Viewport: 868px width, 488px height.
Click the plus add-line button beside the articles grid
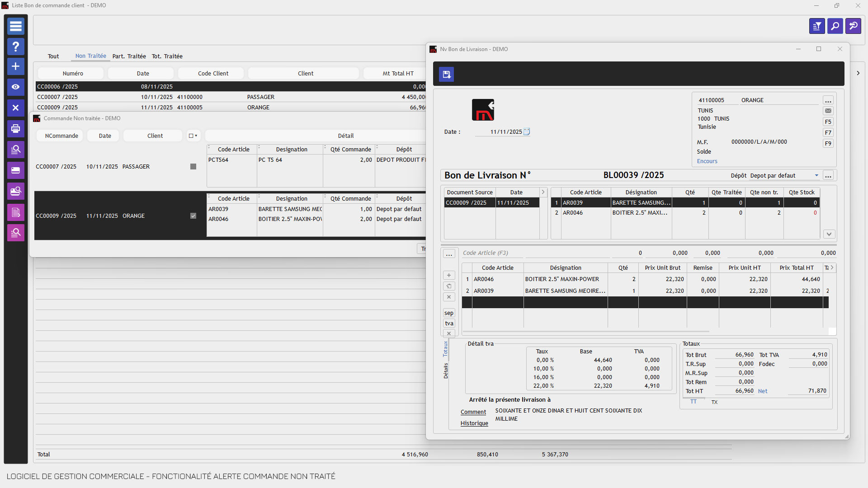[449, 275]
